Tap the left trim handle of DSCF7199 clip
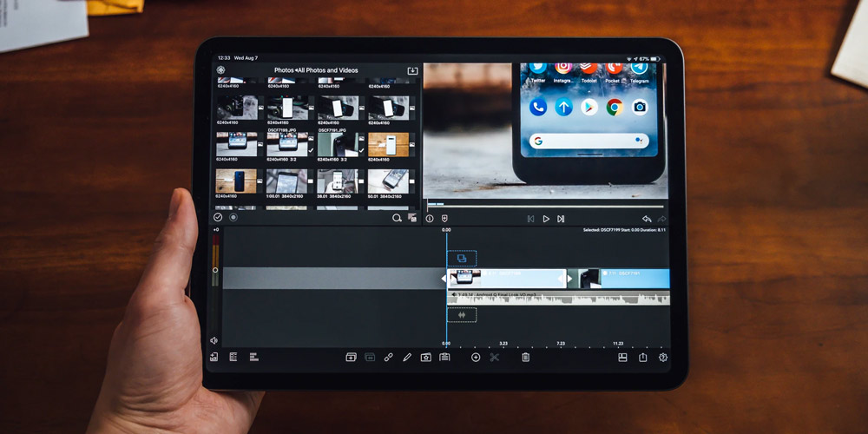Screen dimensions: 868x434 (444, 279)
